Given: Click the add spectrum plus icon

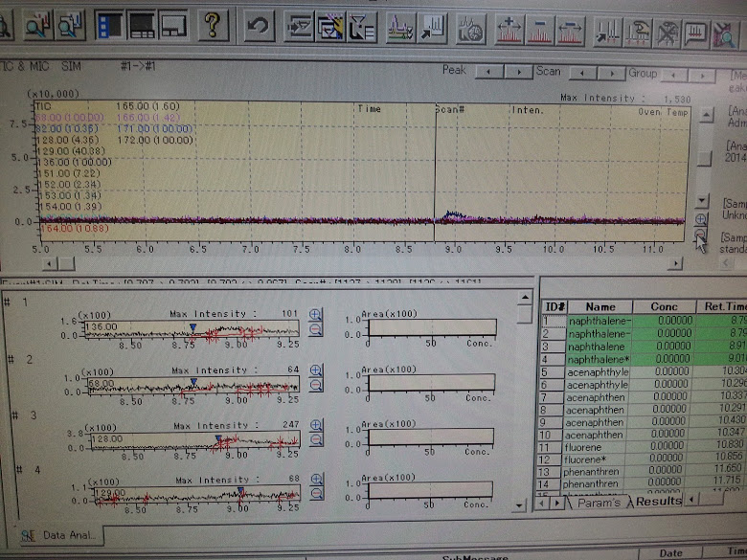Looking at the screenshot, I should 509,31.
